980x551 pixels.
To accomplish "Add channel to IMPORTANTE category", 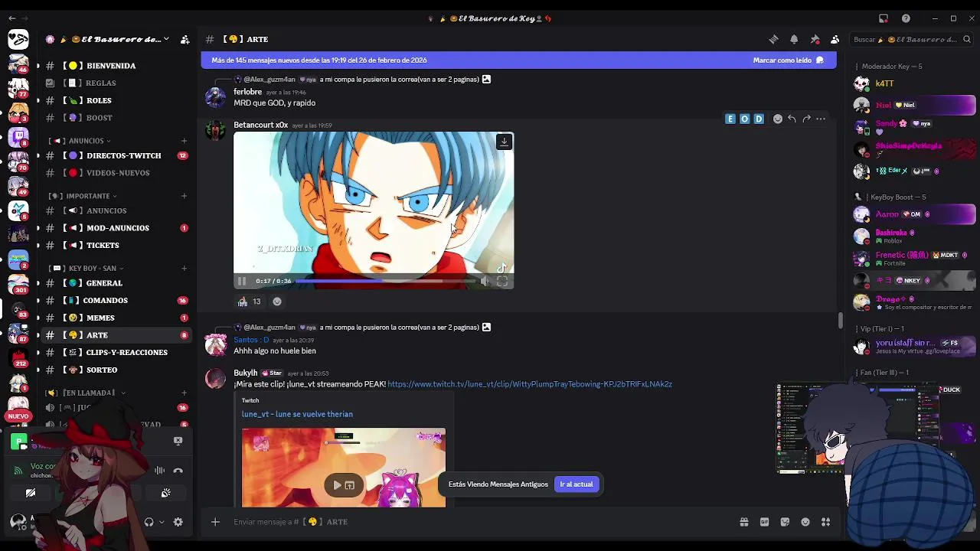I will 184,196.
